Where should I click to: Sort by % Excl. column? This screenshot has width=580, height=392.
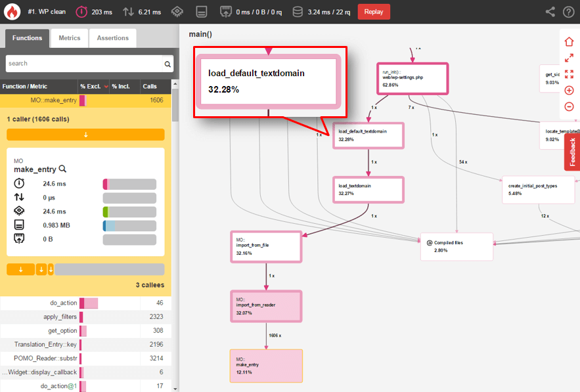point(93,86)
